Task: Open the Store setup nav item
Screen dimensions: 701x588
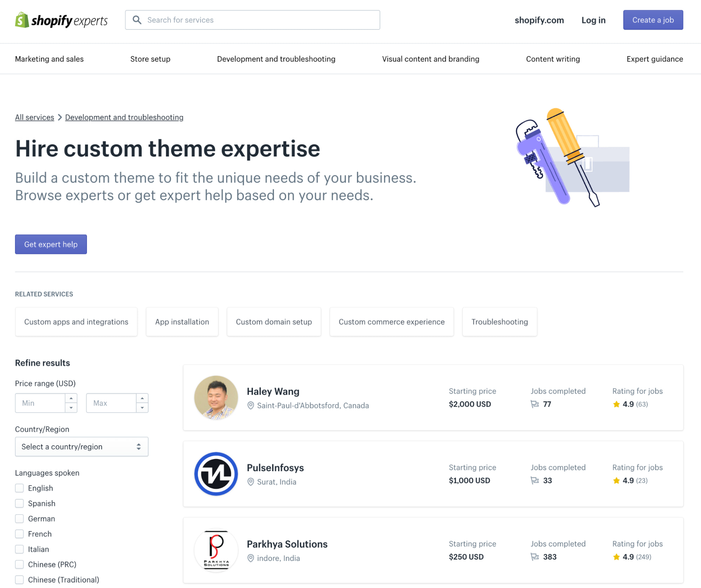Action: point(150,59)
